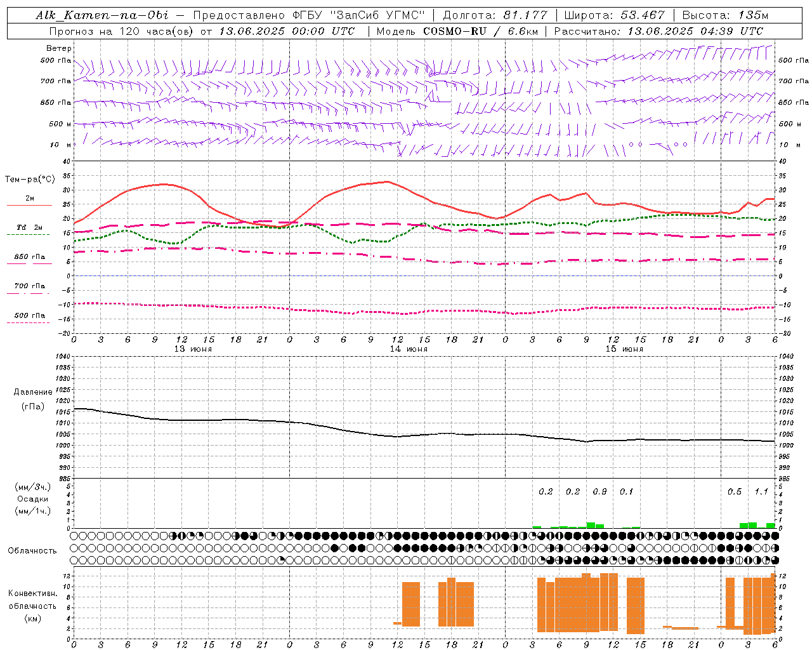Click the longitude value Долгота: 81.177
Screen dimensions: 812x650
tap(495, 15)
